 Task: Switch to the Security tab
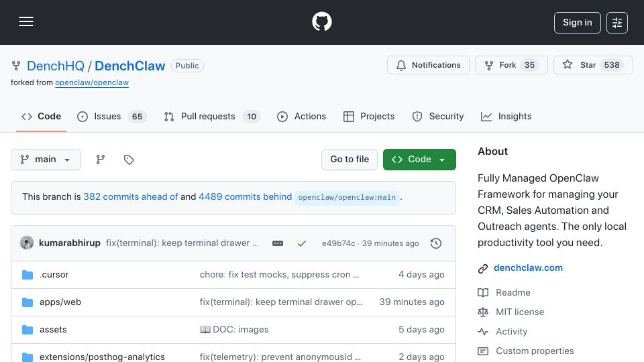(x=438, y=117)
